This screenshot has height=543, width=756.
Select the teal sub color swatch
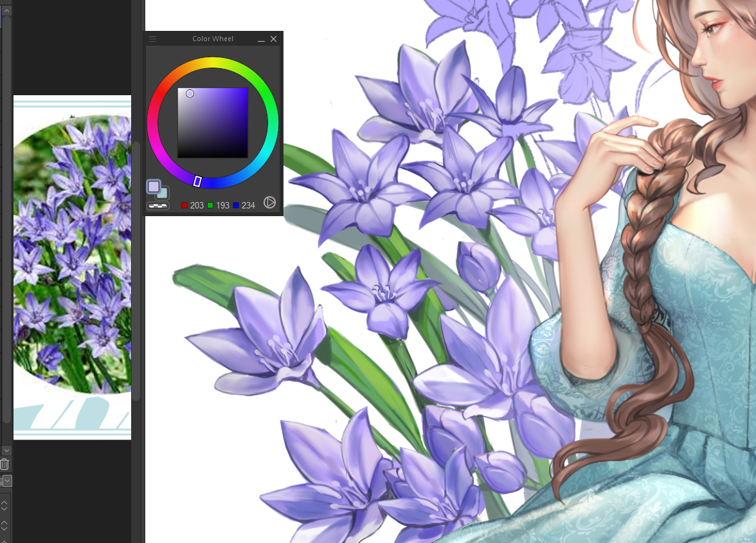click(163, 193)
